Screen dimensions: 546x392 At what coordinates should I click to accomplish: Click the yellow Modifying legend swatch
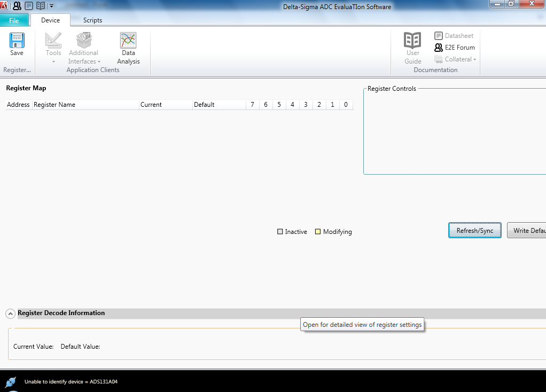(317, 231)
